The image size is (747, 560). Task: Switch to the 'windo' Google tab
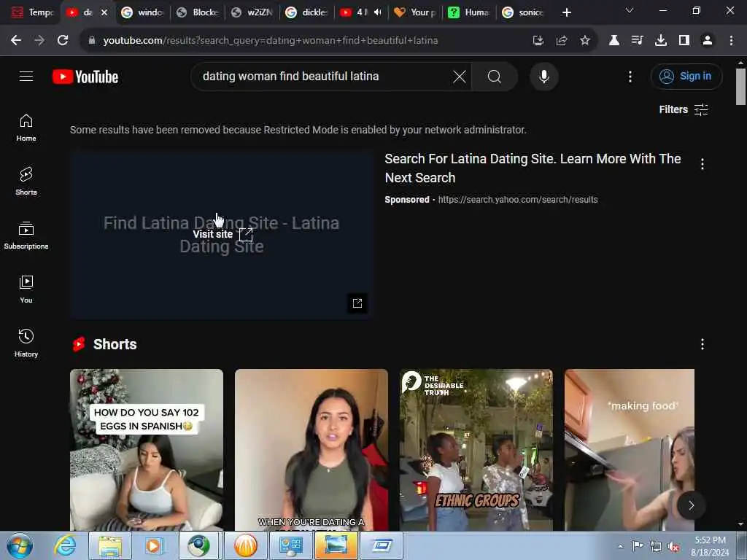pyautogui.click(x=142, y=12)
